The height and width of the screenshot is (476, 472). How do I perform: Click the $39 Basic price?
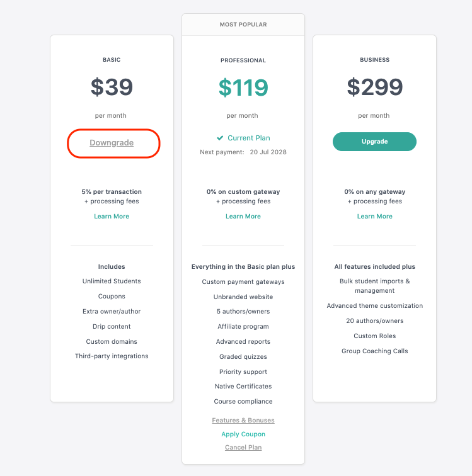112,87
